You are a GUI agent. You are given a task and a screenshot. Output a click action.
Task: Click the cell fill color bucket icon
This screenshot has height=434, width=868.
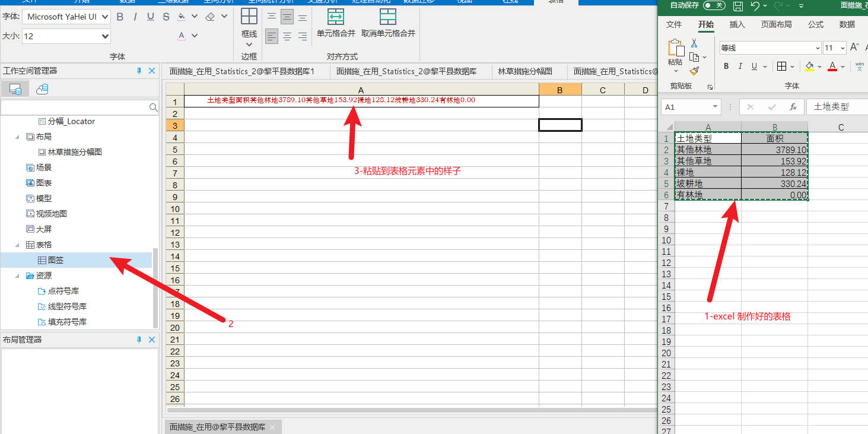tap(182, 17)
